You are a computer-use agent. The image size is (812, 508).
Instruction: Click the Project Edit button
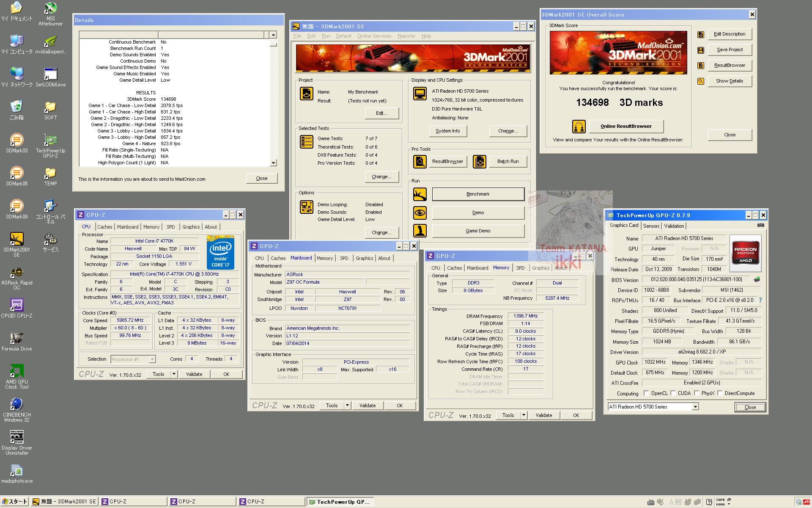pyautogui.click(x=381, y=113)
